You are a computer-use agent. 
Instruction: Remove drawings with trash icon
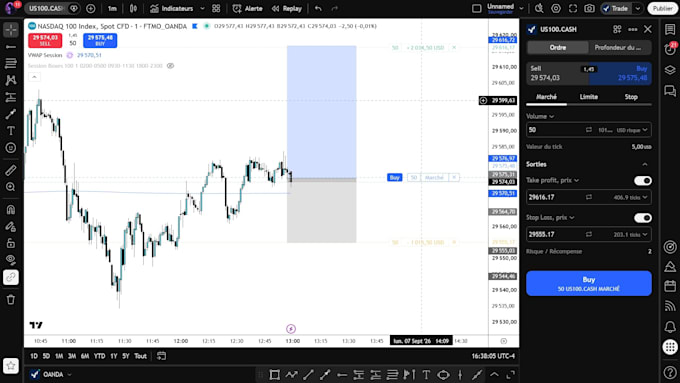(11, 299)
